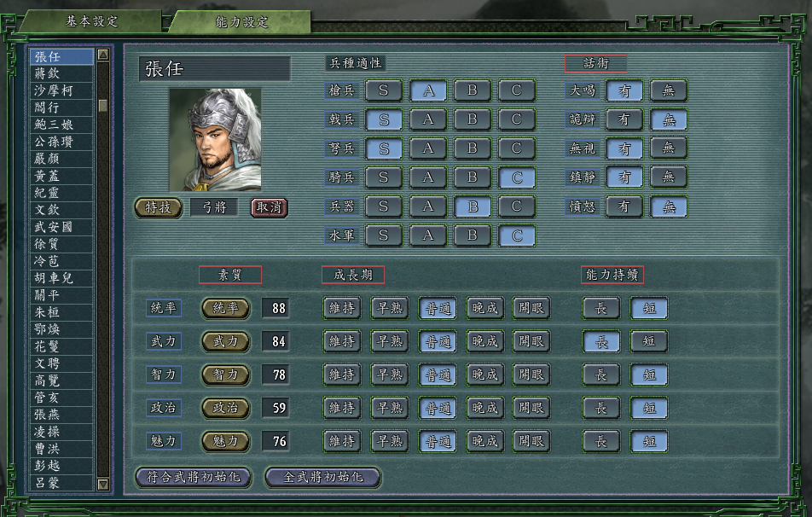
Task: Click the officer list scrollbar thumb
Action: point(103,105)
